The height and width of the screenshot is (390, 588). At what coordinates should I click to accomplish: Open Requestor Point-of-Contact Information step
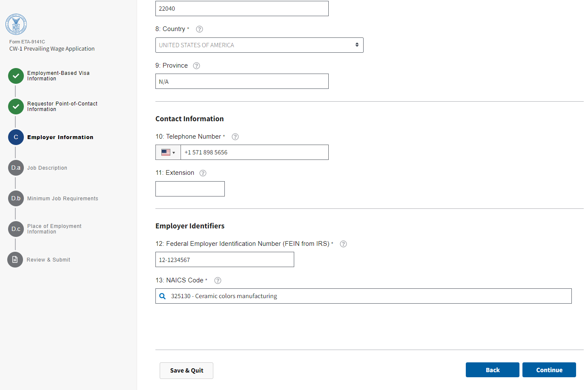coord(62,106)
